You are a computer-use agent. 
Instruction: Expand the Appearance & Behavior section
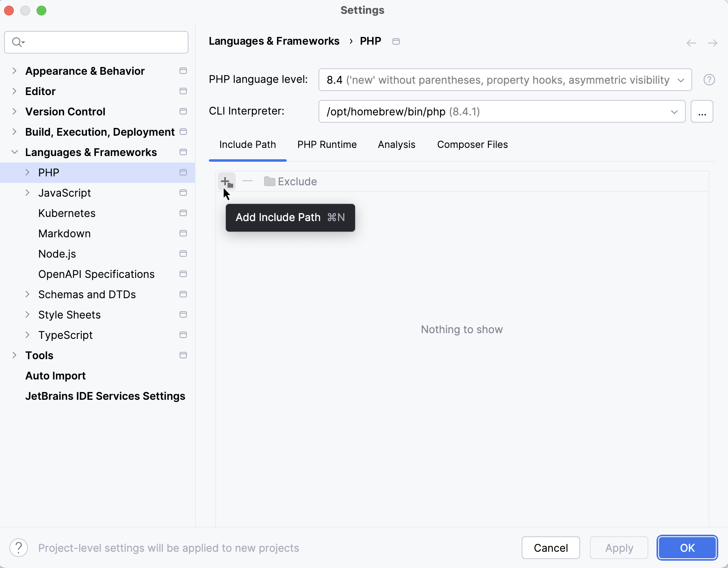click(15, 71)
